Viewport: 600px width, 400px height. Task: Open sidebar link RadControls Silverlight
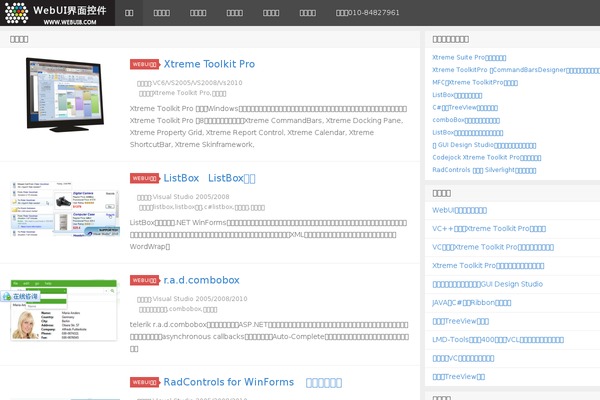point(484,170)
